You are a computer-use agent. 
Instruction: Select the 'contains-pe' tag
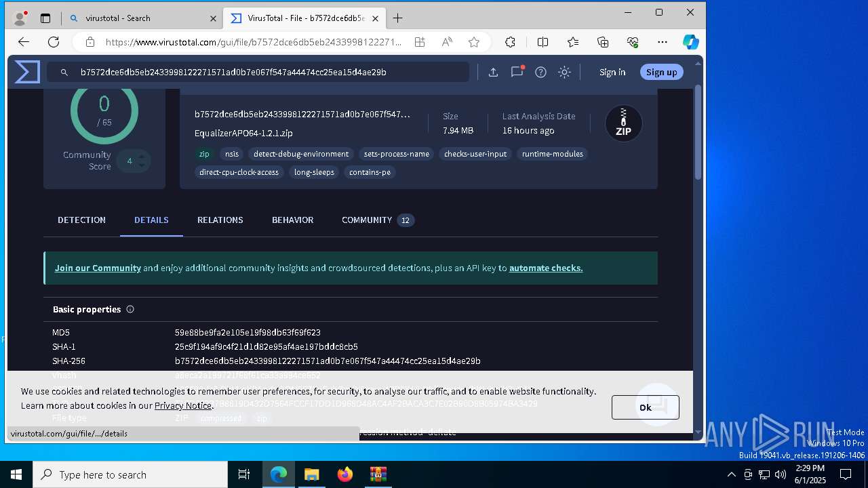[x=370, y=172]
